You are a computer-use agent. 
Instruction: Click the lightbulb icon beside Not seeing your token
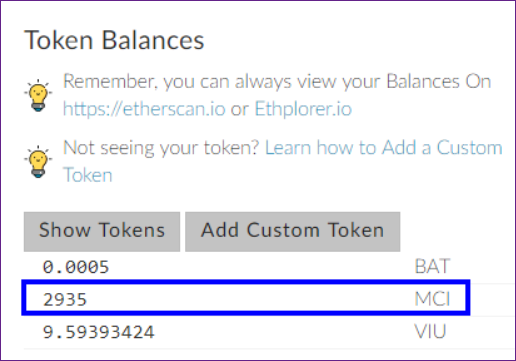[38, 162]
